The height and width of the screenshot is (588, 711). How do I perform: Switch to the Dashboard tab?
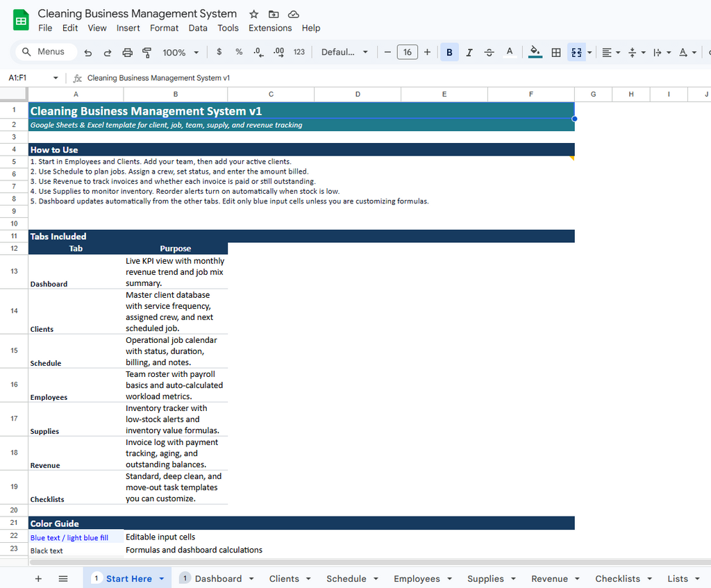(217, 578)
